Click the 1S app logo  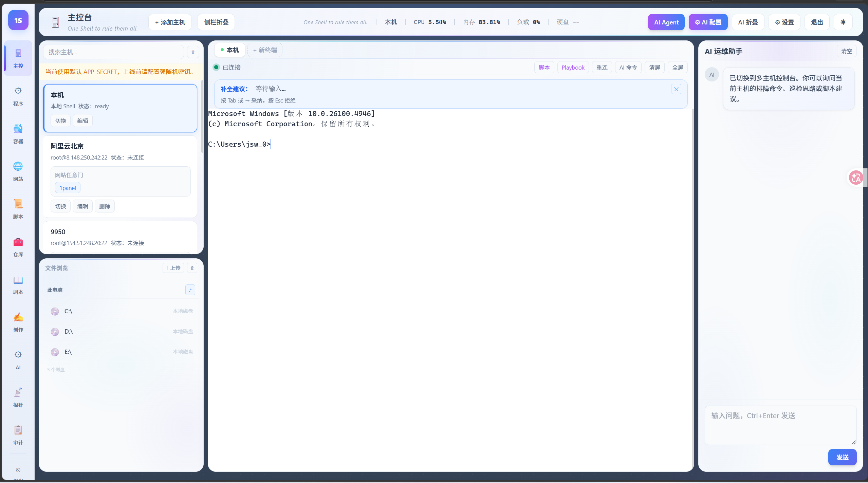tap(18, 20)
